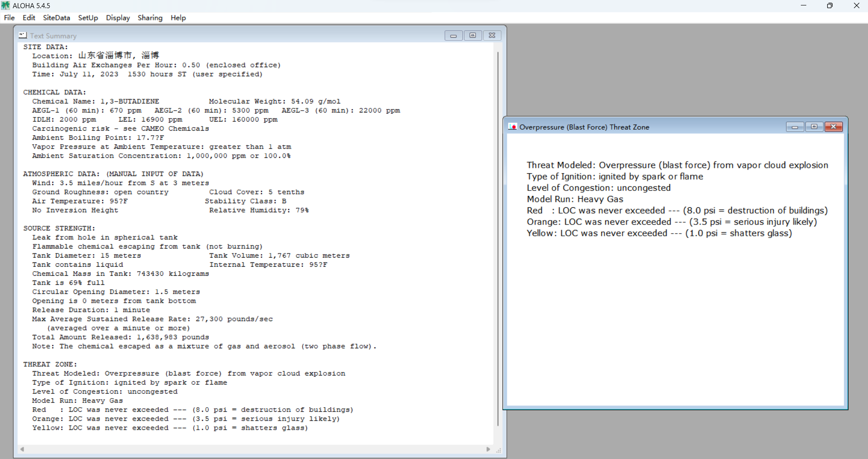This screenshot has width=868, height=459.
Task: Click "Building Air Exchanges Per Hour: 0.50" line
Action: (x=157, y=65)
